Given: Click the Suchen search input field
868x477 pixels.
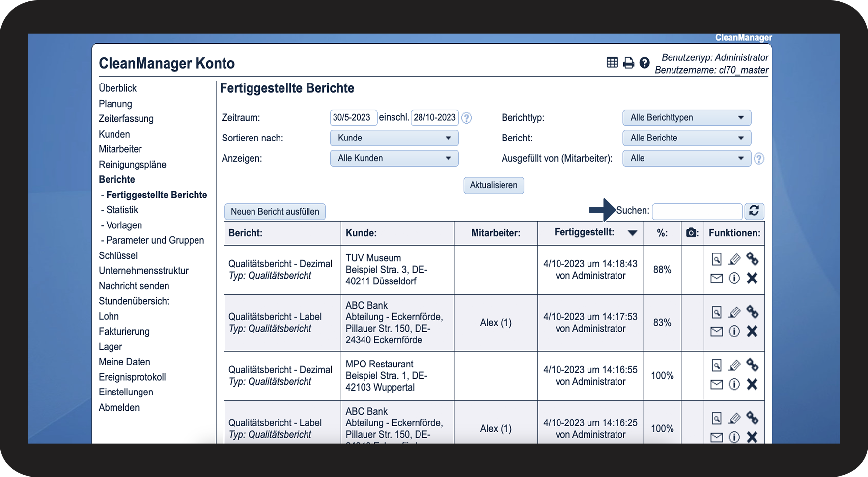Looking at the screenshot, I should click(697, 211).
